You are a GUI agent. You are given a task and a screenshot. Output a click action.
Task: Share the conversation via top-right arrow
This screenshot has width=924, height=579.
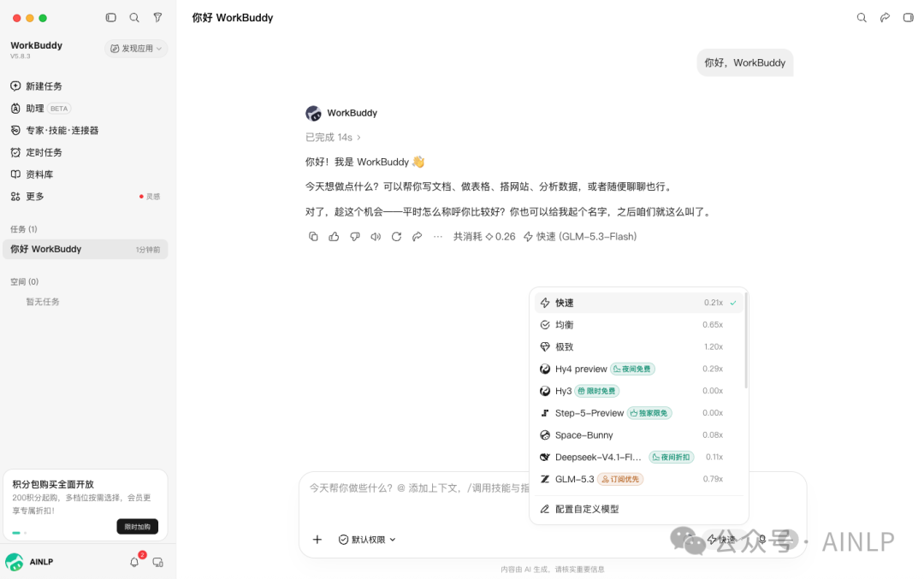pyautogui.click(x=885, y=18)
